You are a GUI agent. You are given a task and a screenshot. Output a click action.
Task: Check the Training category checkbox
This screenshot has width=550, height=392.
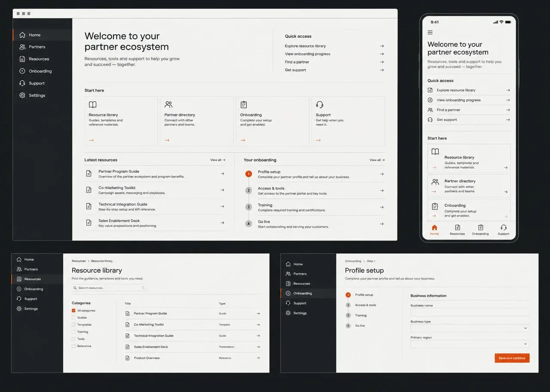click(x=73, y=332)
